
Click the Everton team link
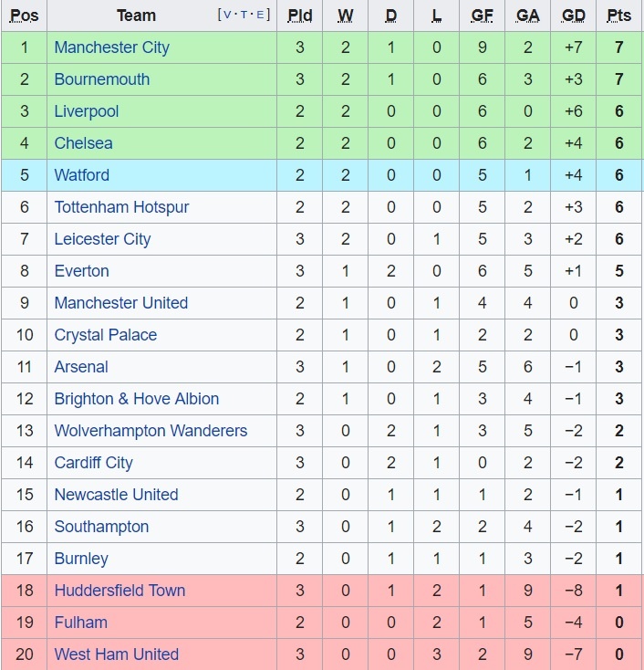pos(81,271)
